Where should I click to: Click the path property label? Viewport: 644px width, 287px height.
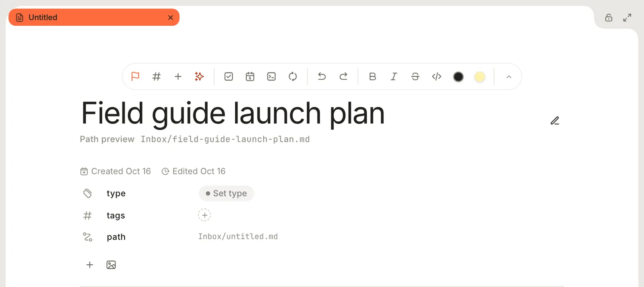[x=116, y=237]
